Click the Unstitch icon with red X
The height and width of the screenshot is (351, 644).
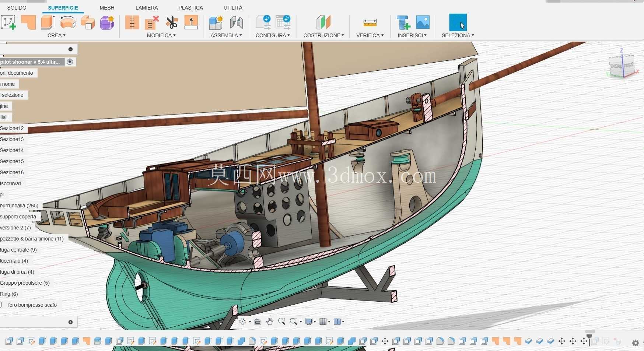pos(152,22)
